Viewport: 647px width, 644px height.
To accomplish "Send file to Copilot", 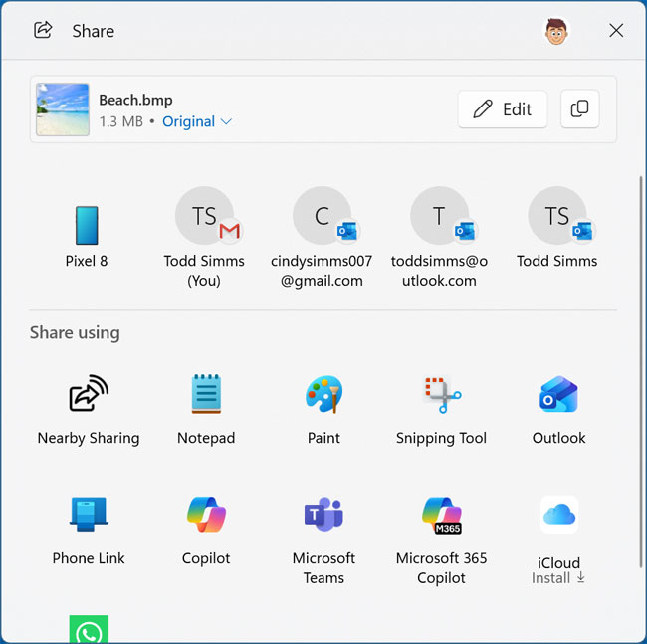I will [x=206, y=516].
